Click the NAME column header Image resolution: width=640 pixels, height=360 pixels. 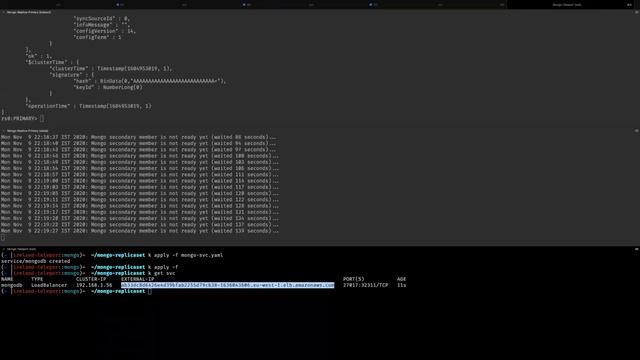7,279
